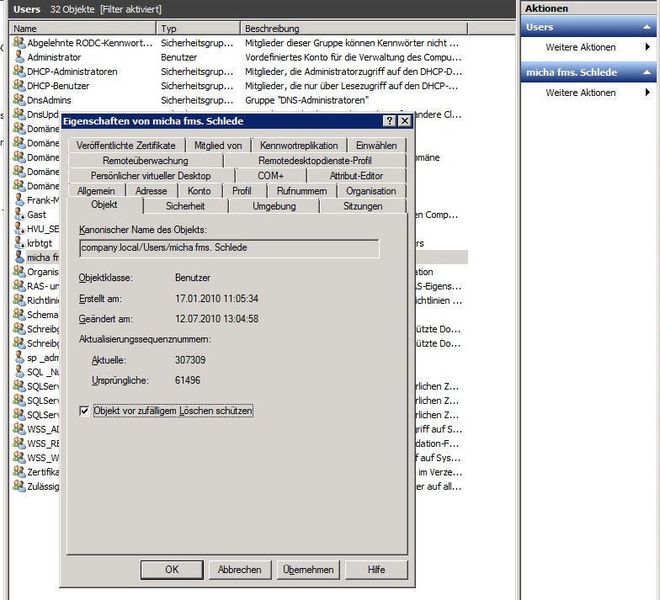Expand Weitere Aktionen under micha fms. Schlede
This screenshot has width=660, height=600.
(x=648, y=93)
